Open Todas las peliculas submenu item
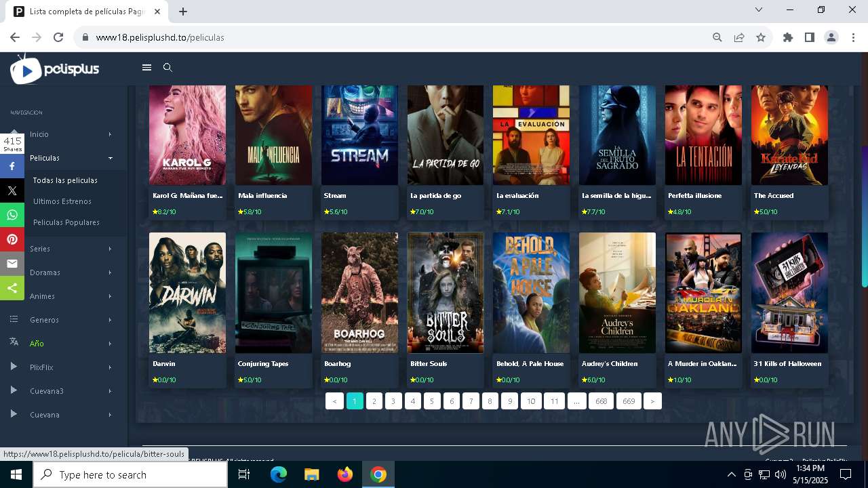The image size is (868, 488). click(x=65, y=180)
